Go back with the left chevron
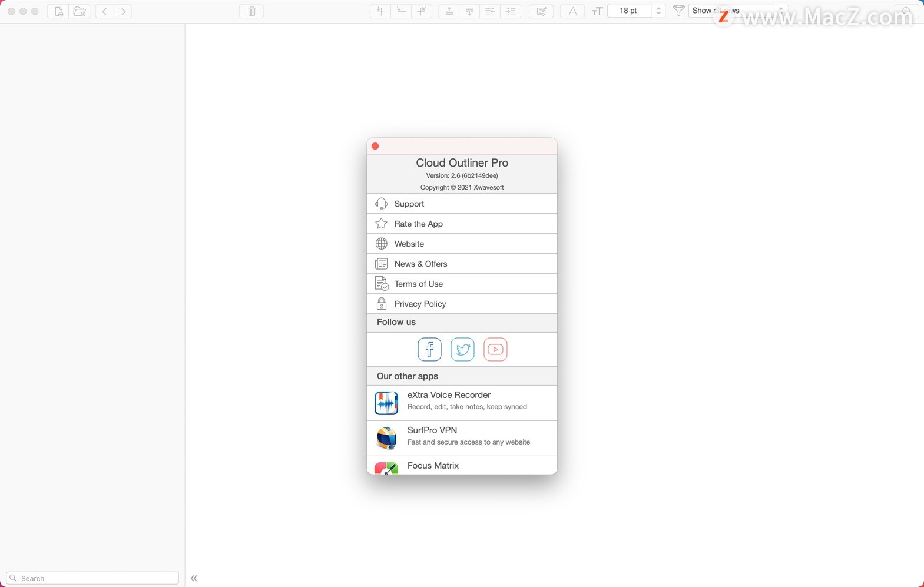Viewport: 924px width, 587px height. (x=104, y=11)
